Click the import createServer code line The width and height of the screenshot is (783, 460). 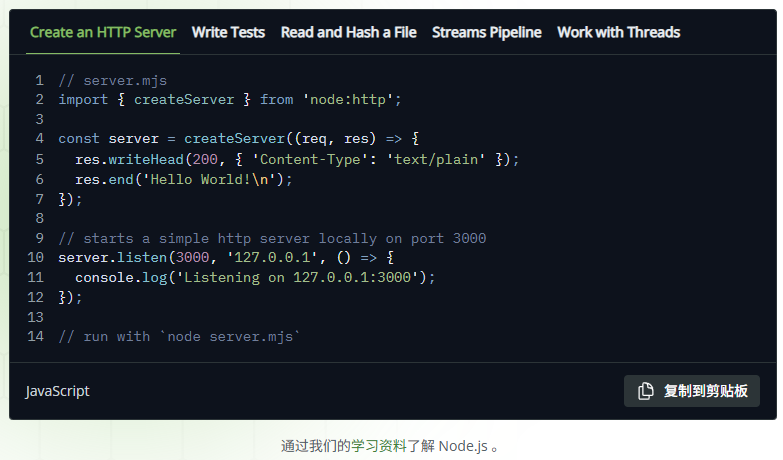[230, 99]
